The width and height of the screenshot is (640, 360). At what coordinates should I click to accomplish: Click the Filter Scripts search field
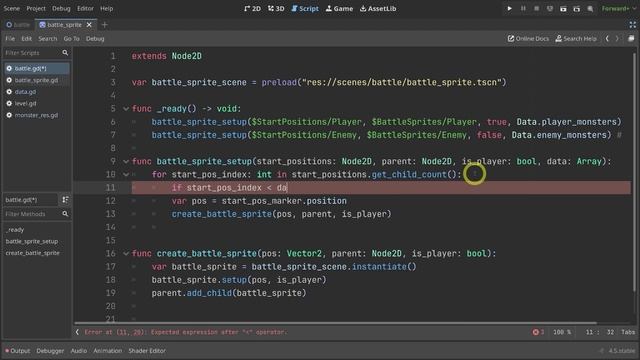[36, 53]
